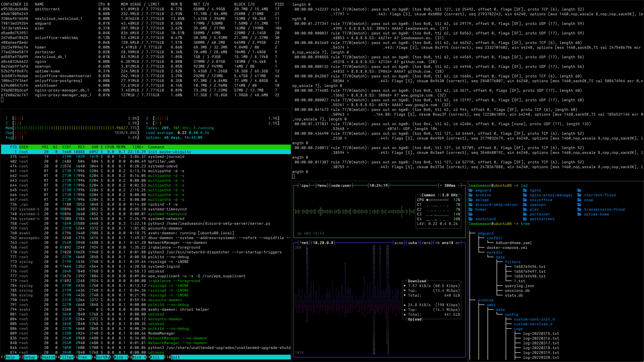This screenshot has height=362, width=644.
Task: Expand the workdir node in tree output
Action: (494, 252)
